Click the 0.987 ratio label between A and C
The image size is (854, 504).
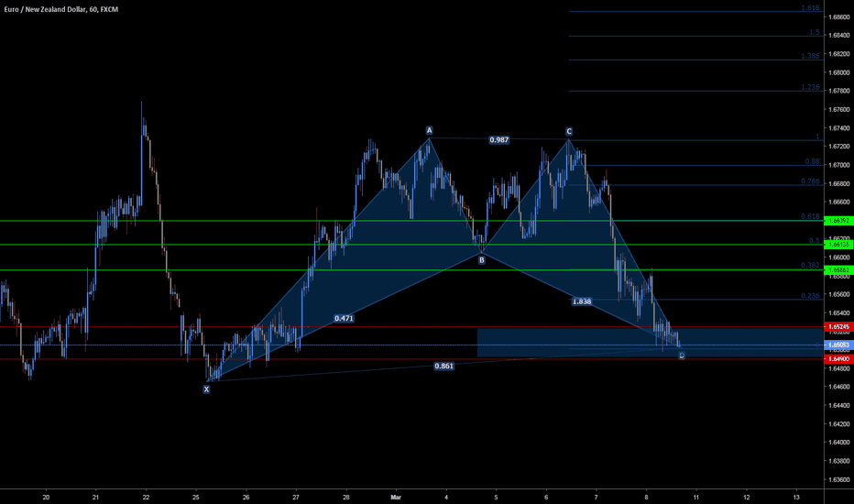coord(498,140)
